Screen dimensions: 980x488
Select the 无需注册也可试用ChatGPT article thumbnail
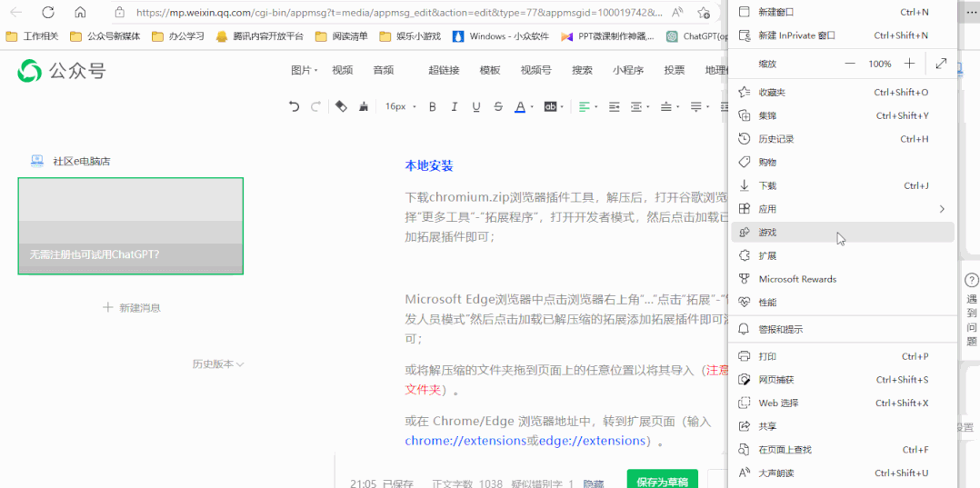131,226
